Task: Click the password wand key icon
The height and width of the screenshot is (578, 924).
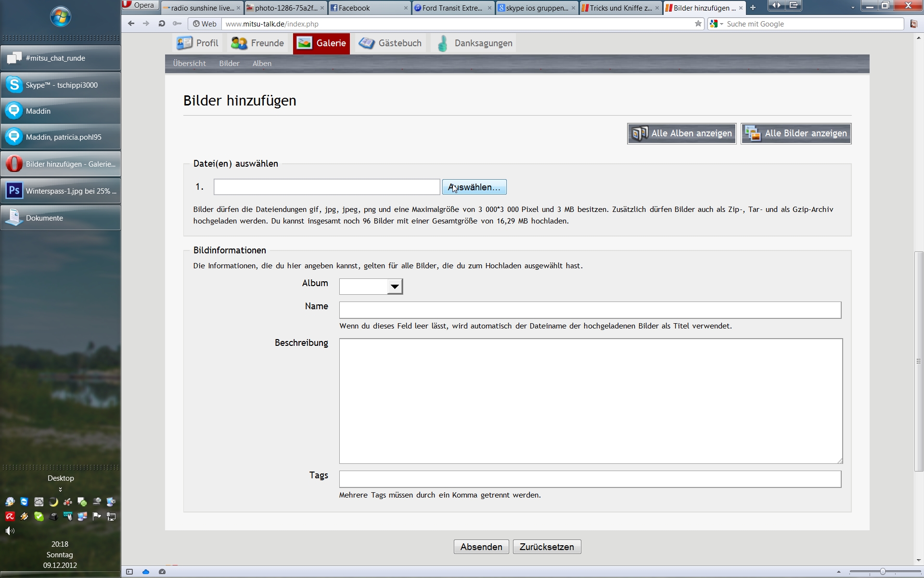Action: (x=177, y=24)
